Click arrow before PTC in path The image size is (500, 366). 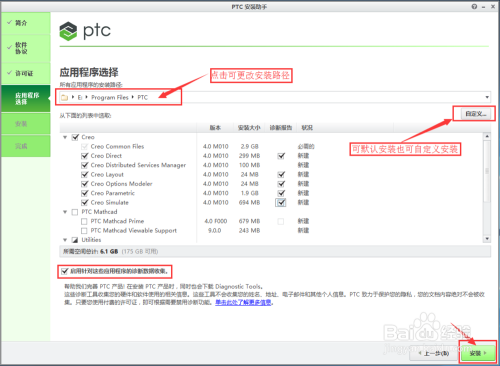[x=133, y=97]
